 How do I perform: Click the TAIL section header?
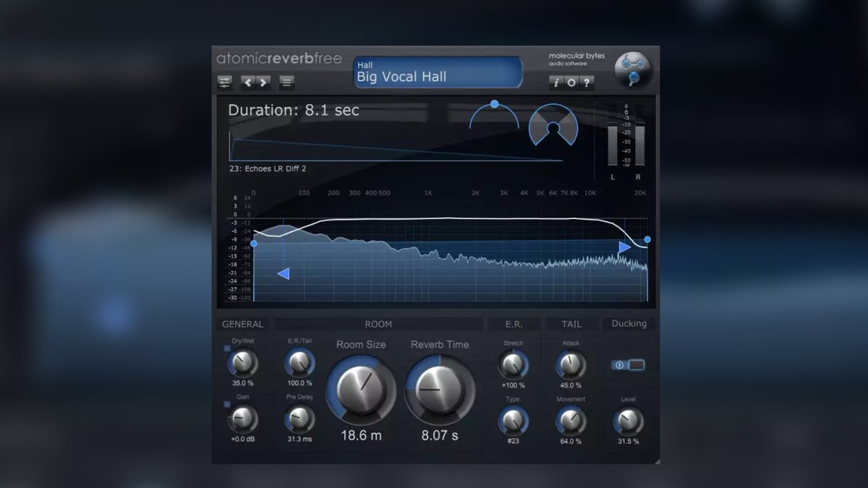click(571, 324)
